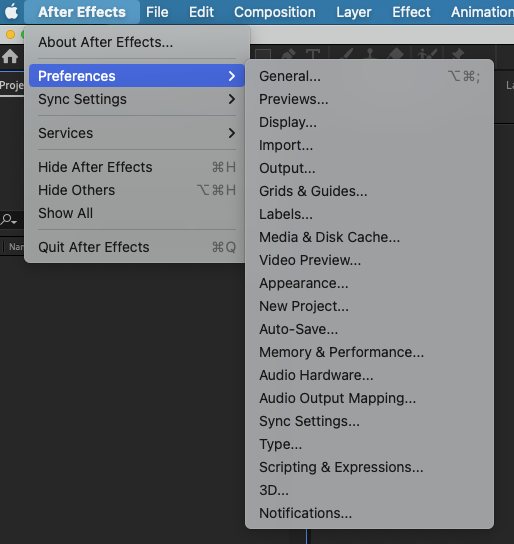Open Type… preferences
Image resolution: width=514 pixels, height=544 pixels.
pos(369,444)
